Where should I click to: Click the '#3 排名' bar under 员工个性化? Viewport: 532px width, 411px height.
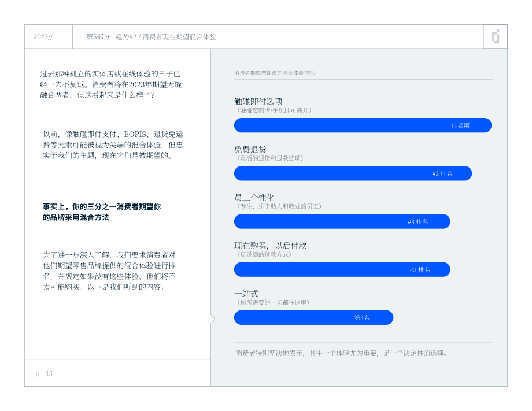pyautogui.click(x=342, y=221)
